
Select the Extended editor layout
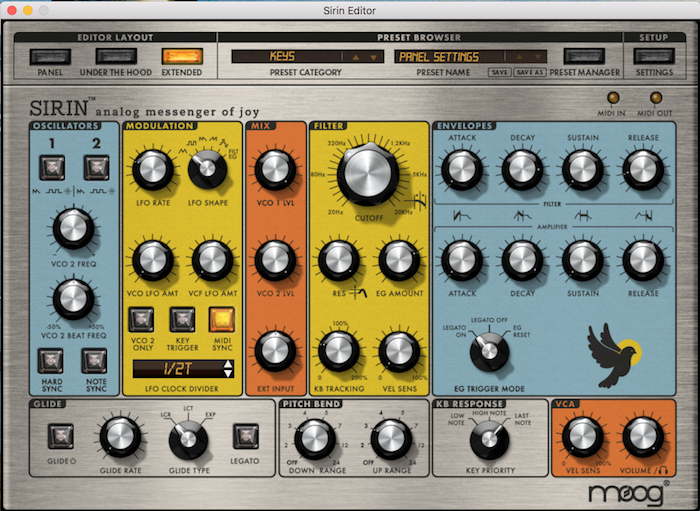coord(182,57)
